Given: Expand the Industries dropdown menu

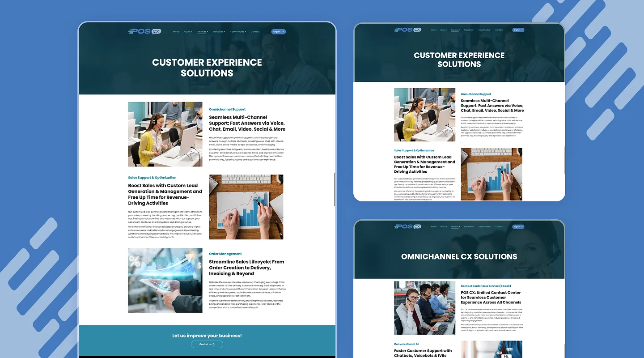Looking at the screenshot, I should click(x=218, y=31).
